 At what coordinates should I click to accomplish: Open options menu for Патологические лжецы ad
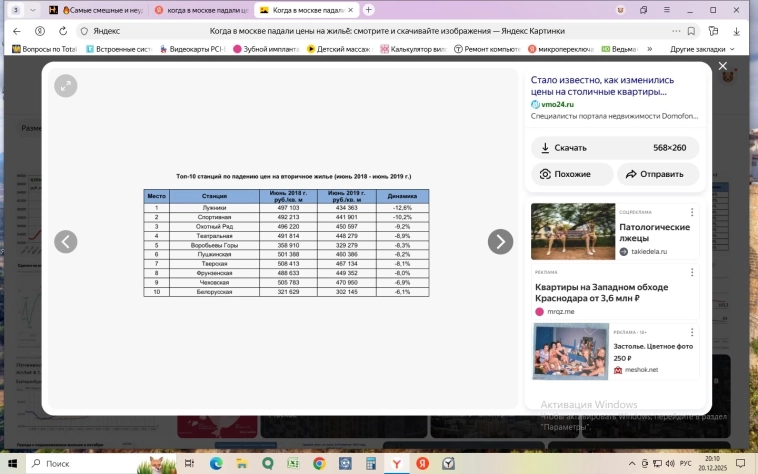pos(691,212)
